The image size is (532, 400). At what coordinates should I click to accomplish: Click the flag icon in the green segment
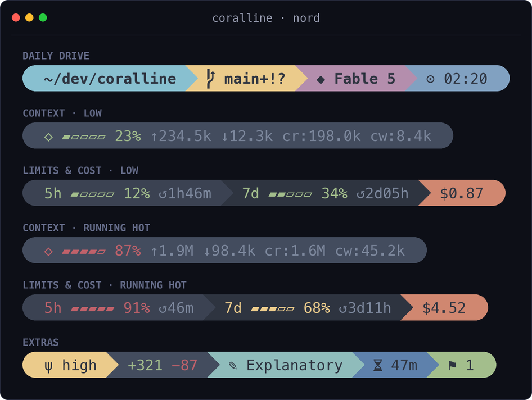pos(452,365)
